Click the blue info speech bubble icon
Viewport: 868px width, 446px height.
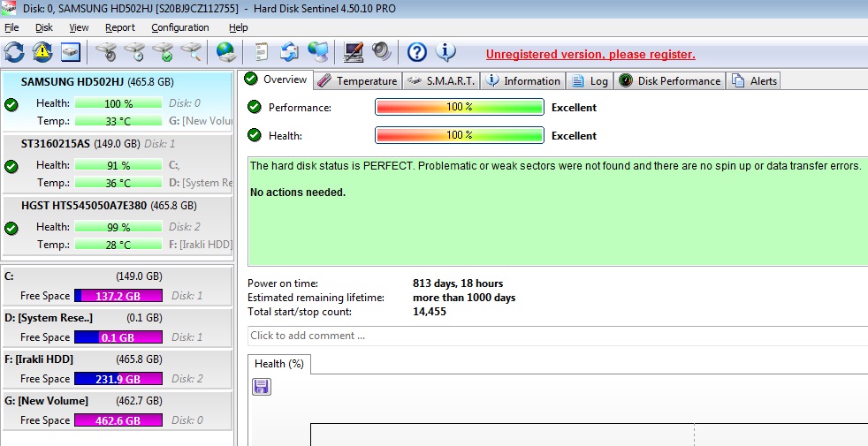coord(445,51)
